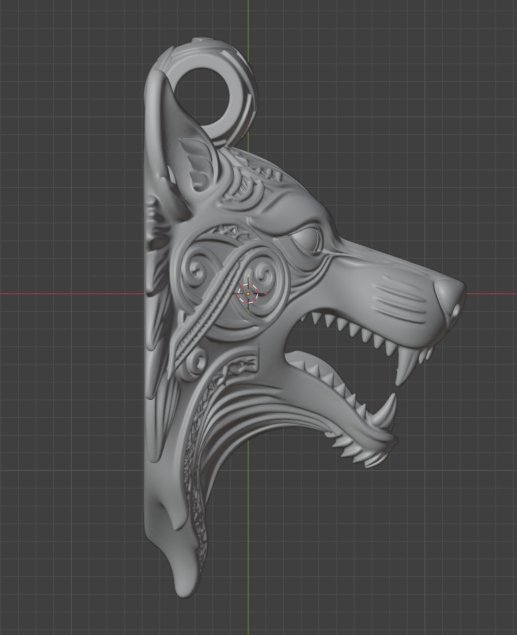Viewport: 517px width, 635px height.
Task: Click the red X axis line right of the snout
Action: [x=492, y=293]
